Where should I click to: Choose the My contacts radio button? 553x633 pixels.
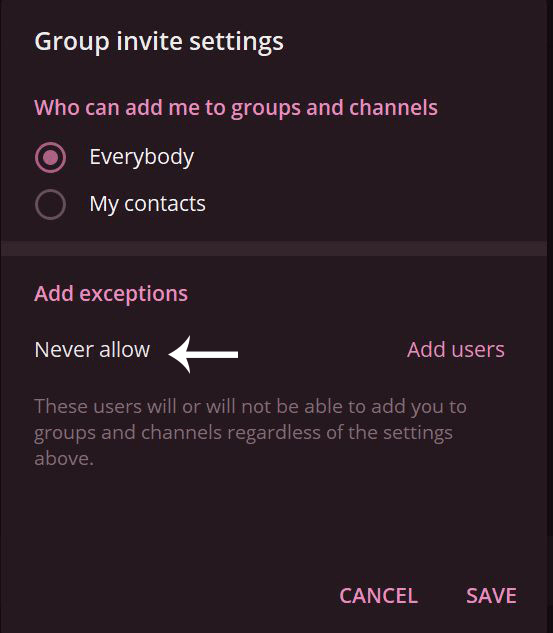tap(50, 205)
